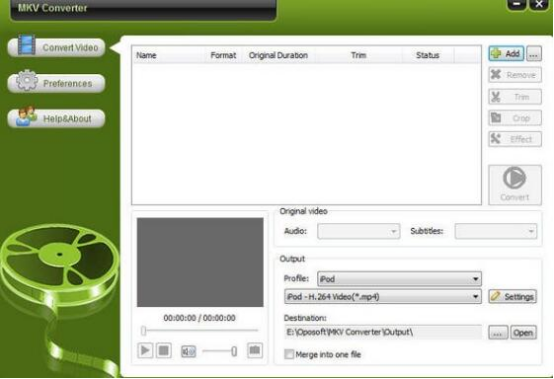554x379 pixels.
Task: Click the Add file button
Action: [506, 54]
